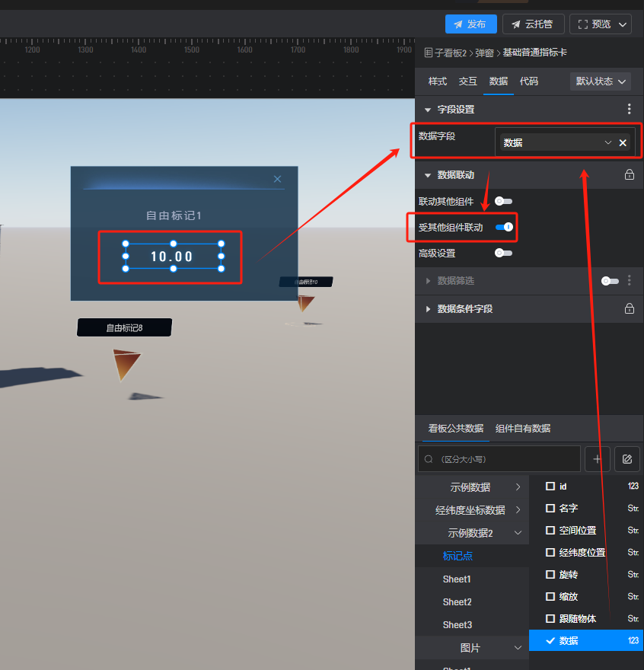The image size is (644, 670).
Task: Open the dropdown arrow next to 预览
Action: (623, 24)
